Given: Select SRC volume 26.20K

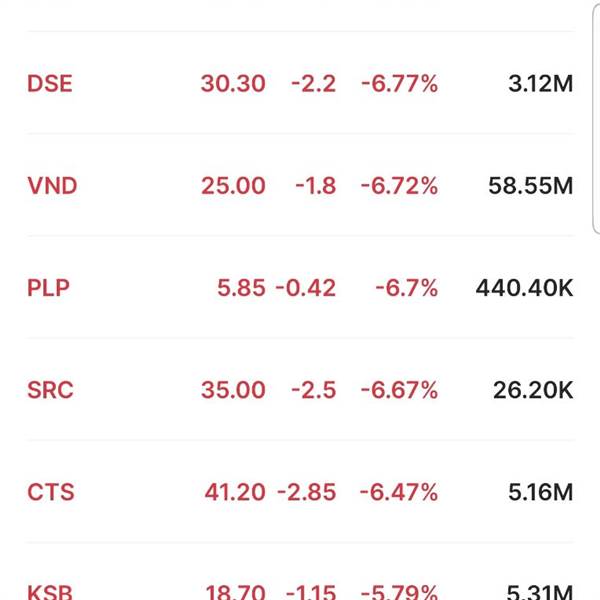Looking at the screenshot, I should click(x=533, y=390).
